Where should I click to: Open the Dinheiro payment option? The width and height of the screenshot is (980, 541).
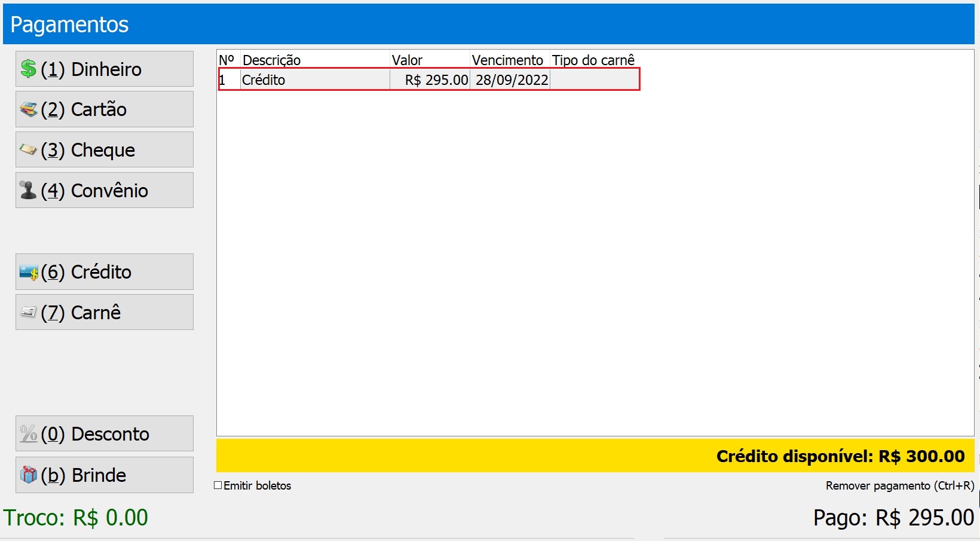105,68
